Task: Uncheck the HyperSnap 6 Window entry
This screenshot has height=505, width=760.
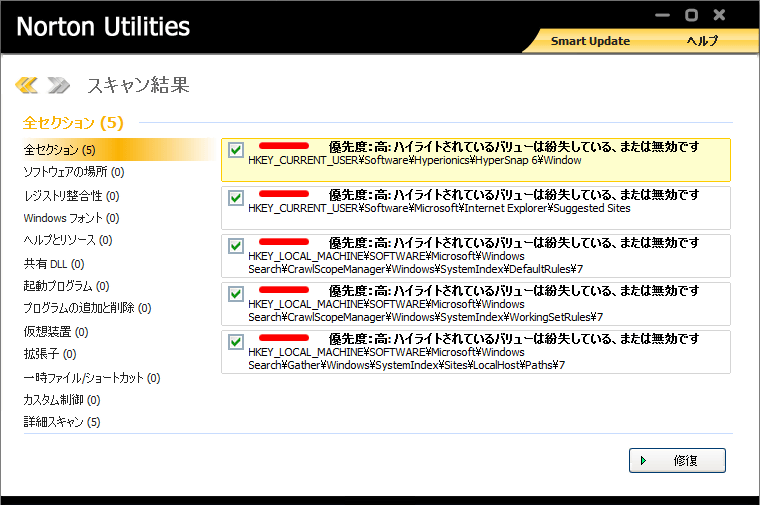Action: pyautogui.click(x=236, y=150)
